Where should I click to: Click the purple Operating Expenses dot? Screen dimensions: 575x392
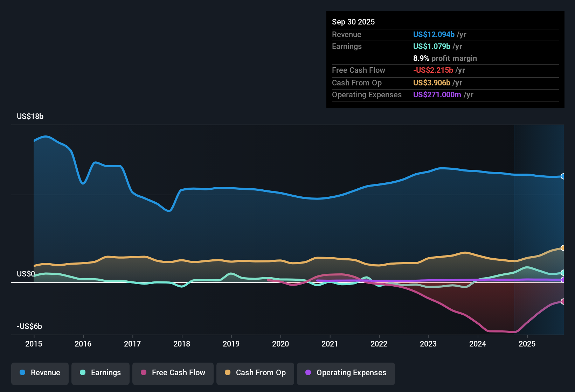(x=308, y=373)
